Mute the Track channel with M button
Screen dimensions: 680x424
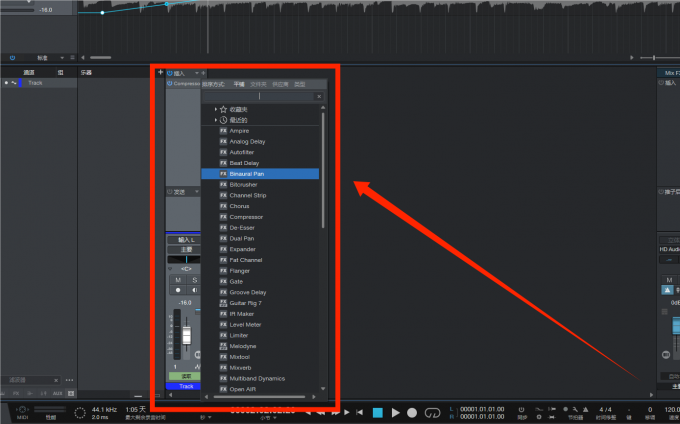coord(178,280)
